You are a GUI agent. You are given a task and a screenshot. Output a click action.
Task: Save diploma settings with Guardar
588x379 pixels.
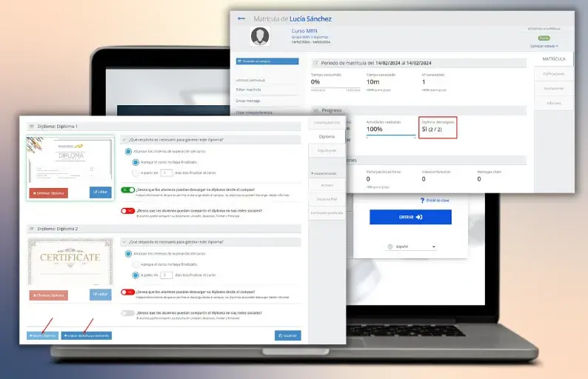287,335
